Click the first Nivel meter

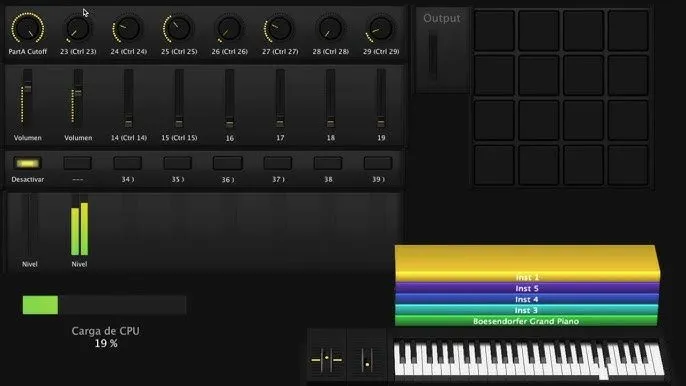point(30,226)
